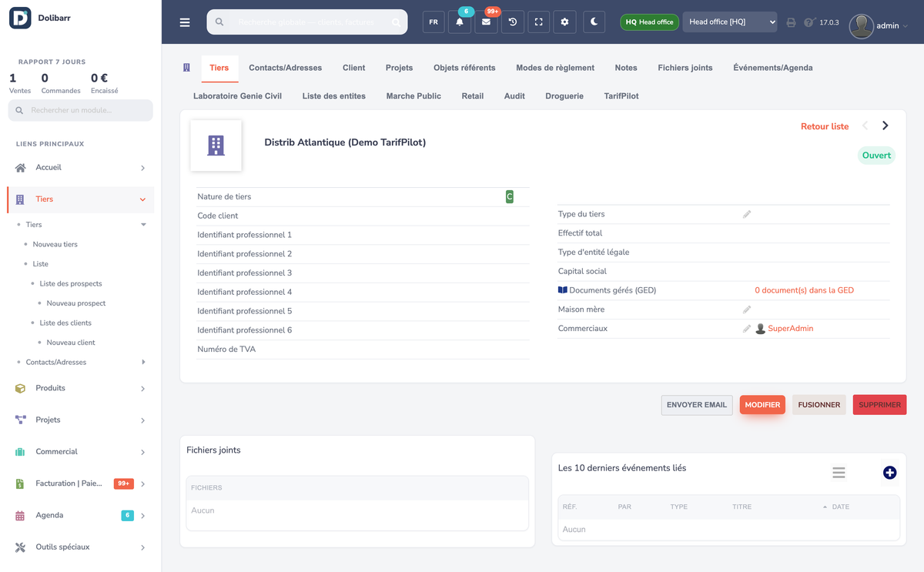Open the Head office [HQ] entity dropdown
This screenshot has height=572, width=924.
pyautogui.click(x=730, y=22)
